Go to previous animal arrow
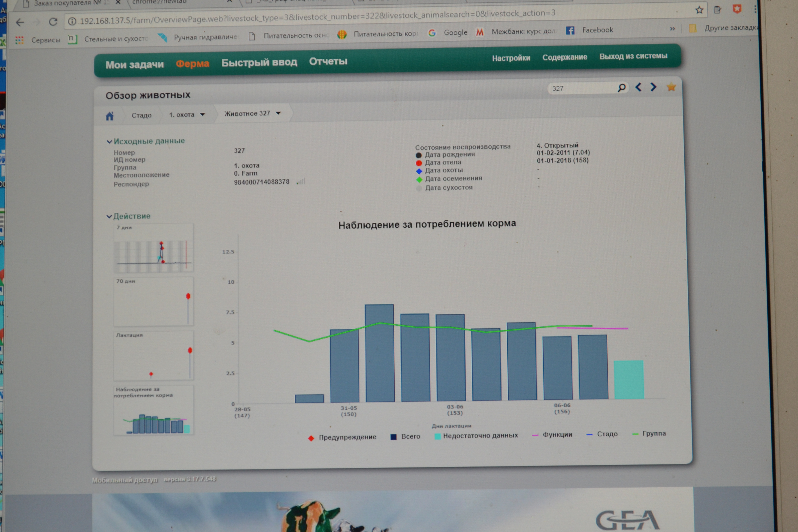The height and width of the screenshot is (532, 798). tap(638, 88)
